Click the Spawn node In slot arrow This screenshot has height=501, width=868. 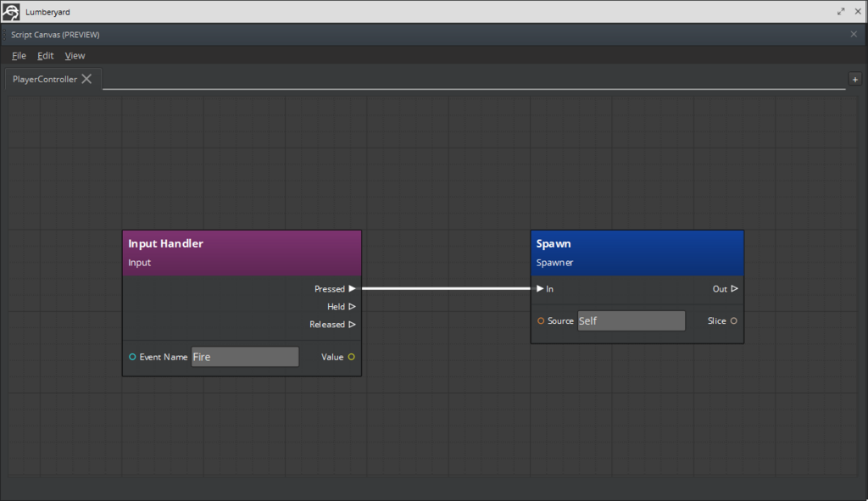tap(540, 288)
